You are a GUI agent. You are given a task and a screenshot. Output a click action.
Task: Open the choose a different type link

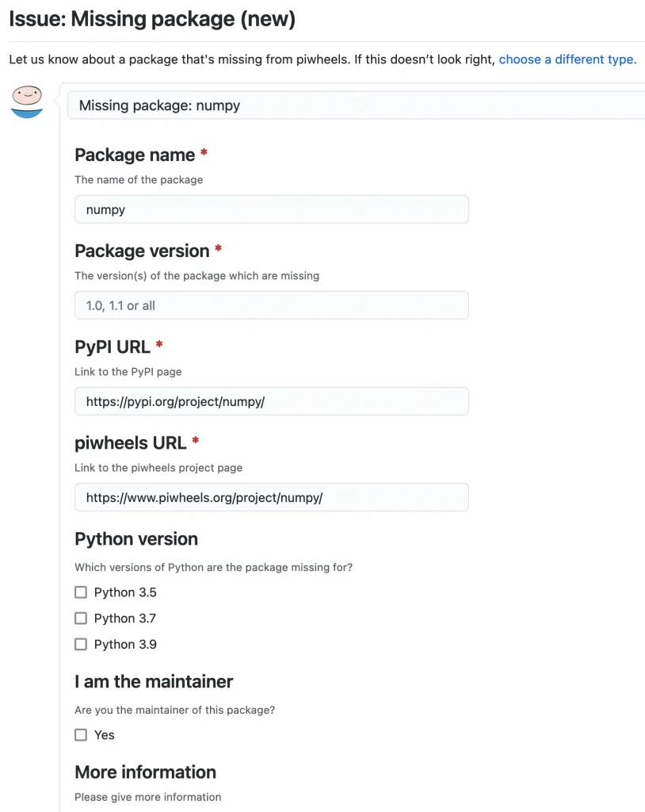click(x=567, y=59)
